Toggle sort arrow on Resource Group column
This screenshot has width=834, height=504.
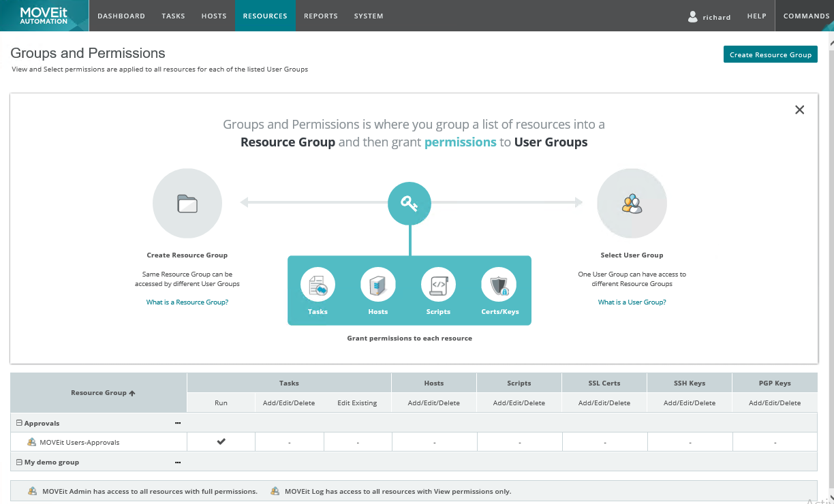[x=132, y=393]
